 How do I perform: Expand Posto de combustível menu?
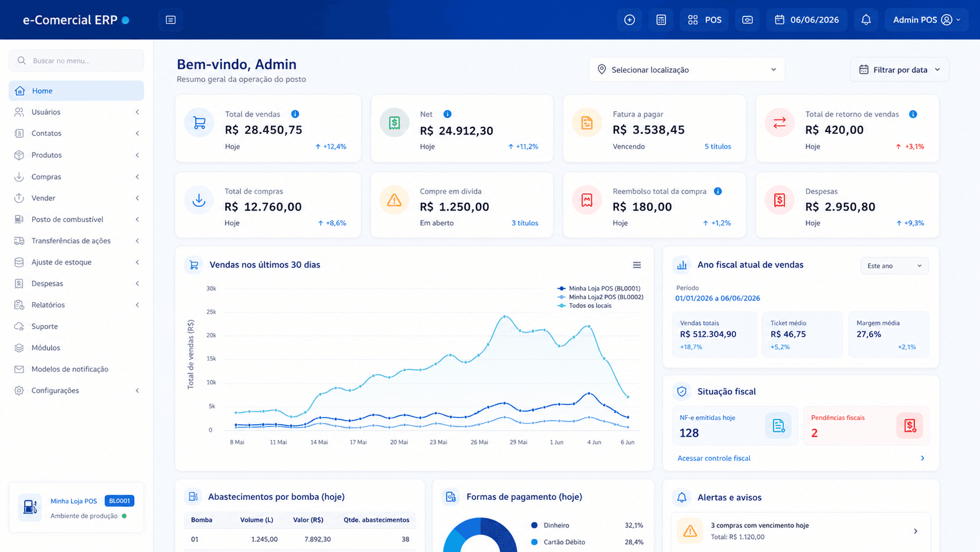click(76, 219)
